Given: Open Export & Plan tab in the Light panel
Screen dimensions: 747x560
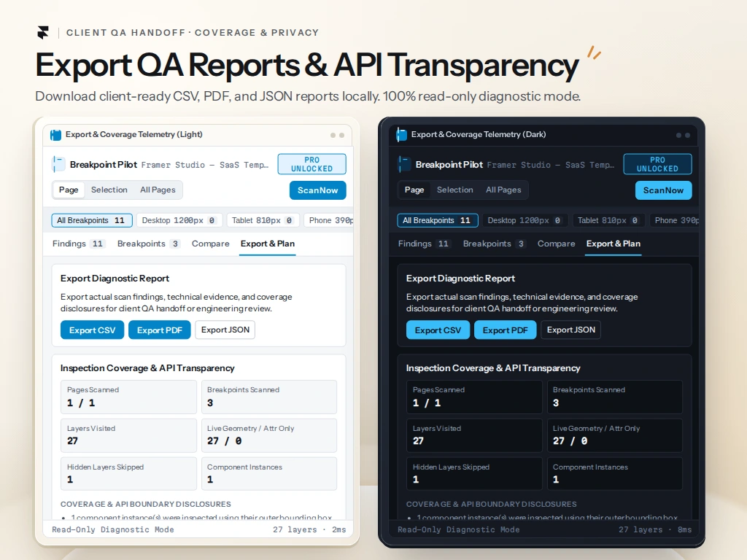Looking at the screenshot, I should point(268,244).
